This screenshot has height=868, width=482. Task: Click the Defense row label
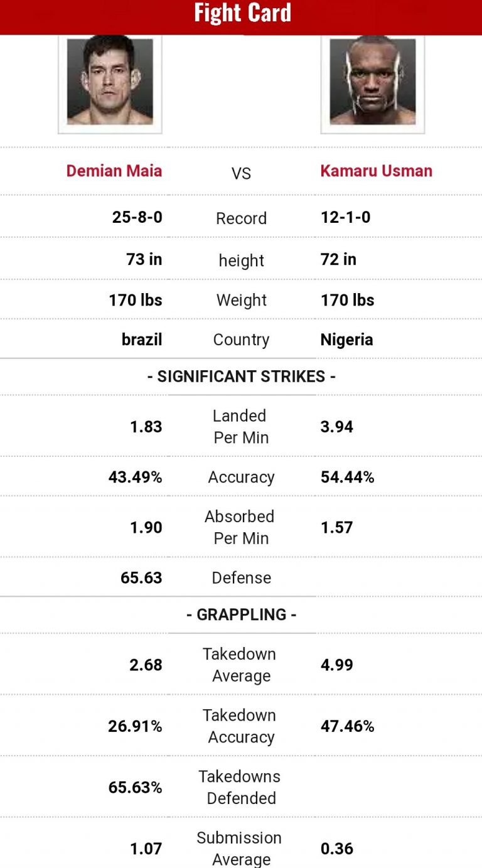pyautogui.click(x=241, y=577)
